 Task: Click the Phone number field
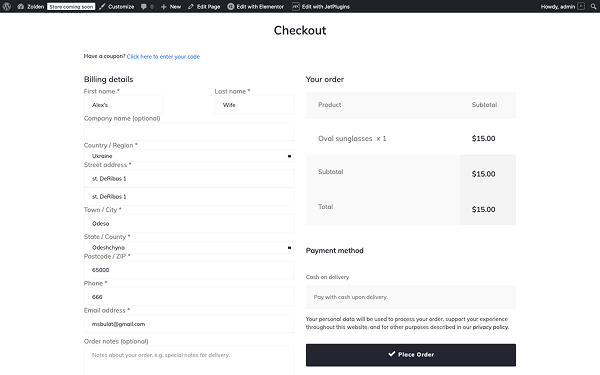pos(189,297)
